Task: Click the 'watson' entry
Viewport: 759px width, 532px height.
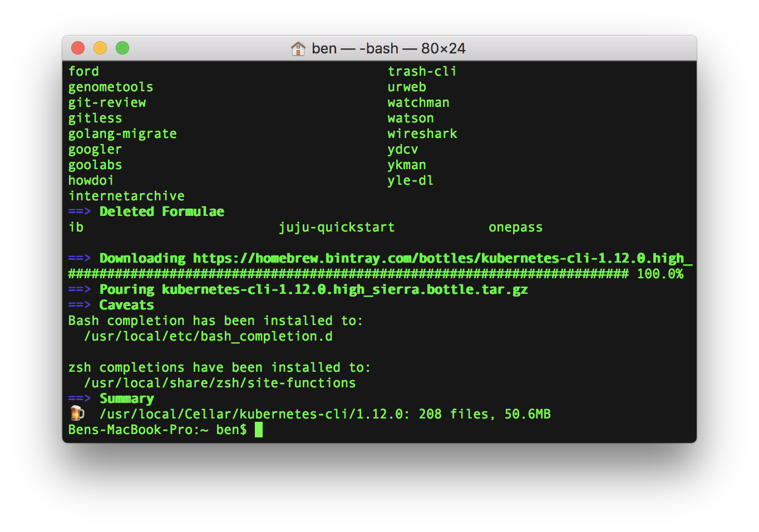Action: (x=411, y=118)
